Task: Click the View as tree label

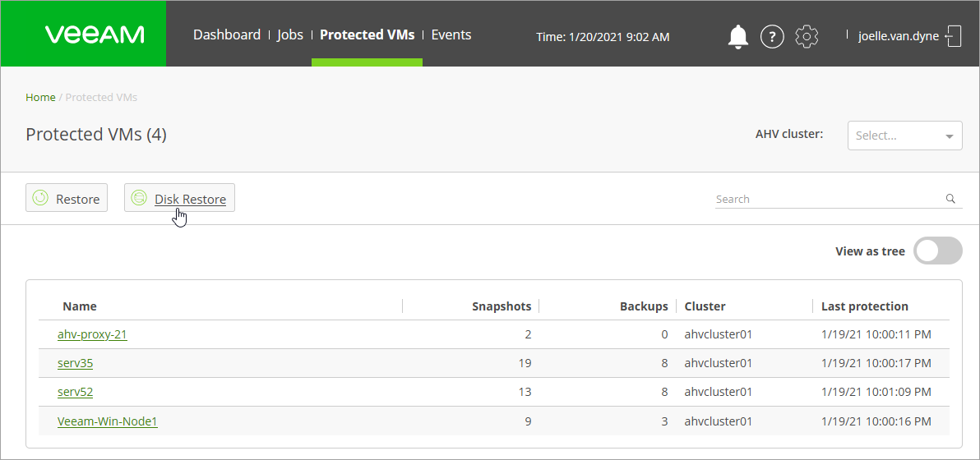Action: click(x=870, y=251)
